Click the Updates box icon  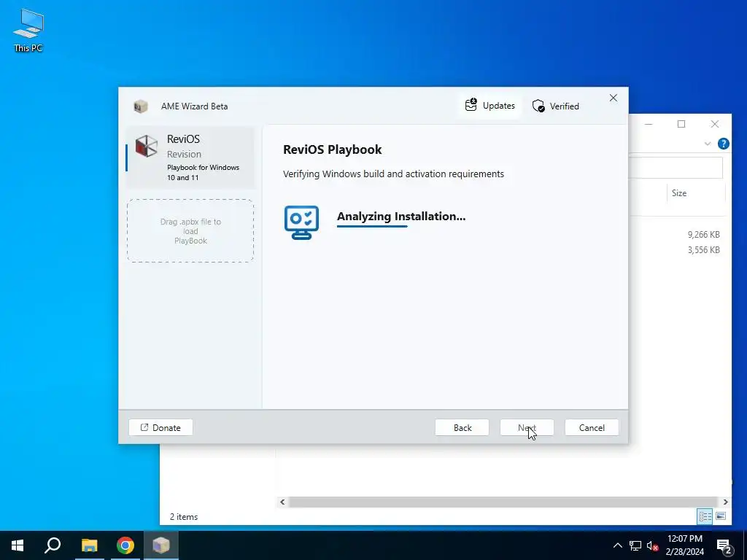[471, 105]
